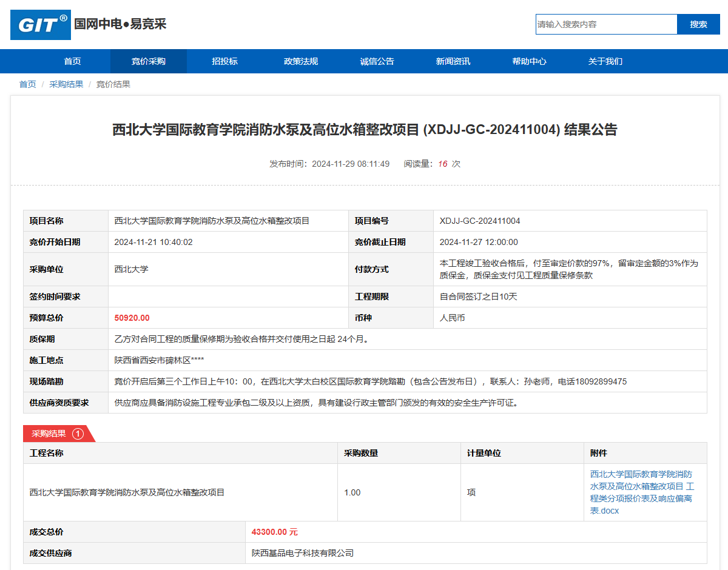Open 关于我们 in the navigation bar
This screenshot has width=728, height=570.
tap(605, 61)
